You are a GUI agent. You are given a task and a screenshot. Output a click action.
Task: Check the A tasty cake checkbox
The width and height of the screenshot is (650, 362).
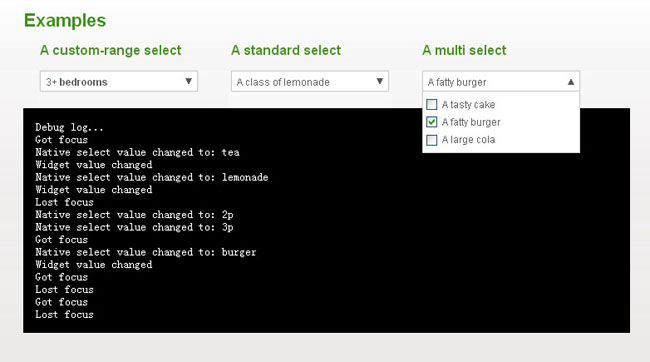pyautogui.click(x=432, y=104)
